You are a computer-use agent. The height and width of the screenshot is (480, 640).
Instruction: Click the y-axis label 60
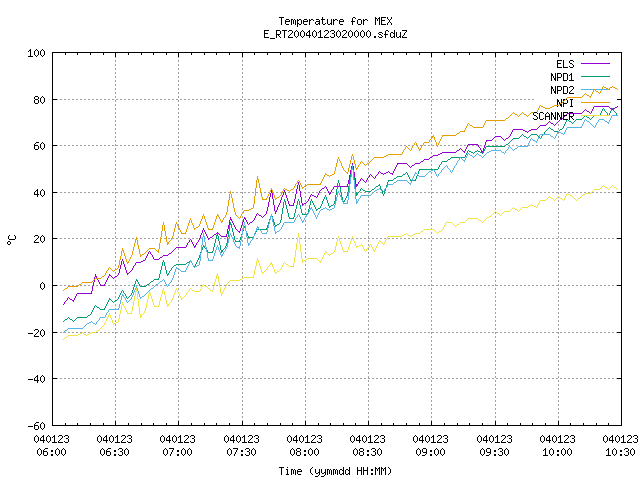39,146
